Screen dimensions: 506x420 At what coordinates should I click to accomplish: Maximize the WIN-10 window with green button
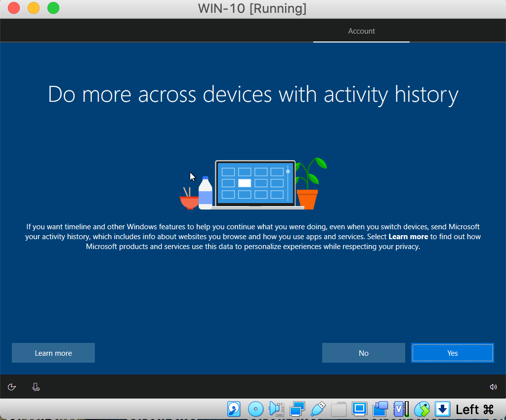pos(53,8)
